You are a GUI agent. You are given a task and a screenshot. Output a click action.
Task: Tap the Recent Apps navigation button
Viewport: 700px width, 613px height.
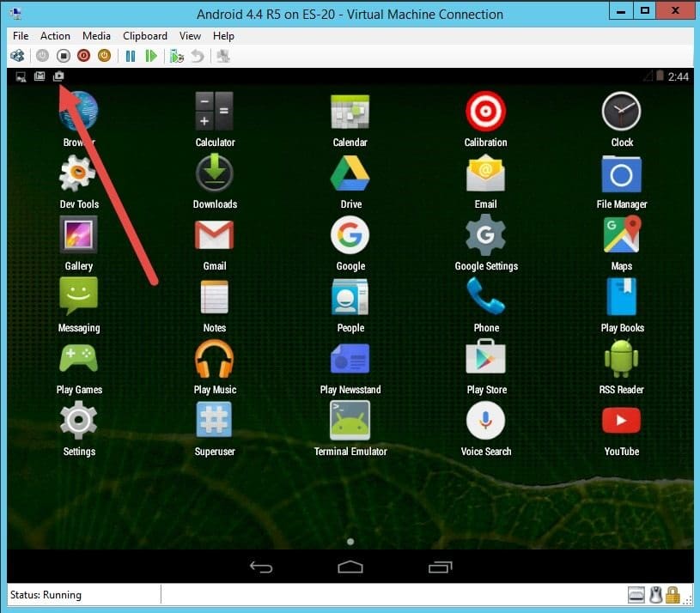coord(440,567)
